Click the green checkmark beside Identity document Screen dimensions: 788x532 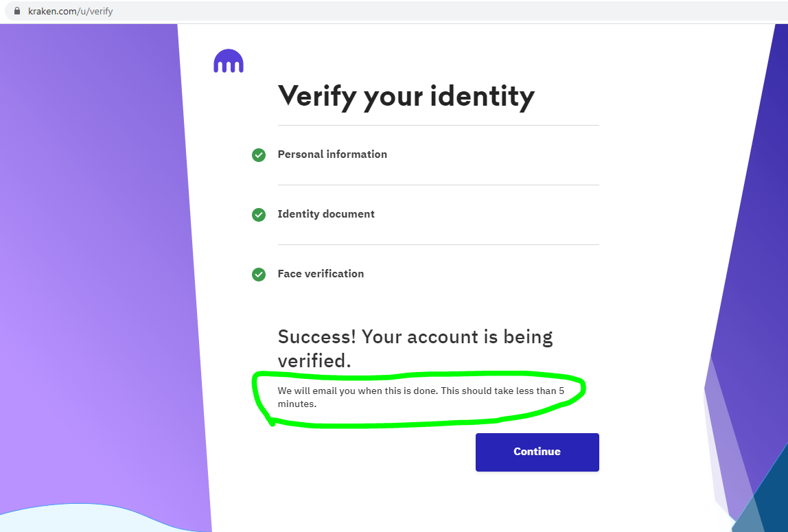click(259, 215)
